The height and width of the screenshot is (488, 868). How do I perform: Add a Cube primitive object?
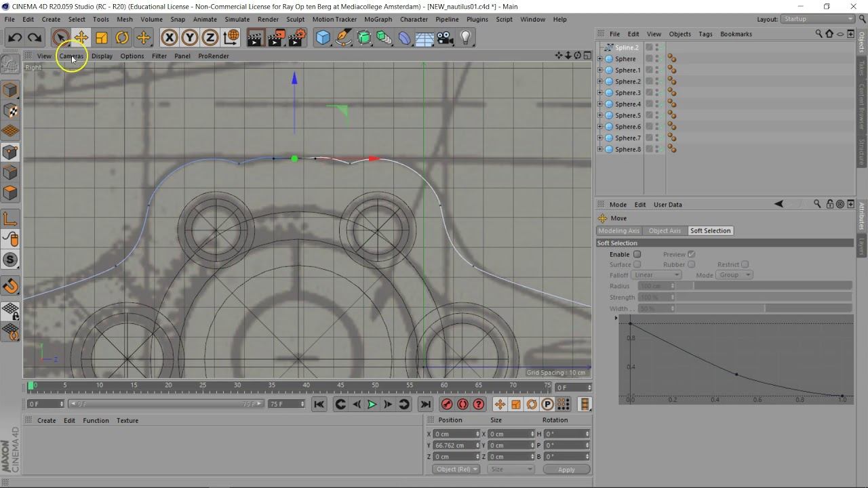pyautogui.click(x=323, y=38)
